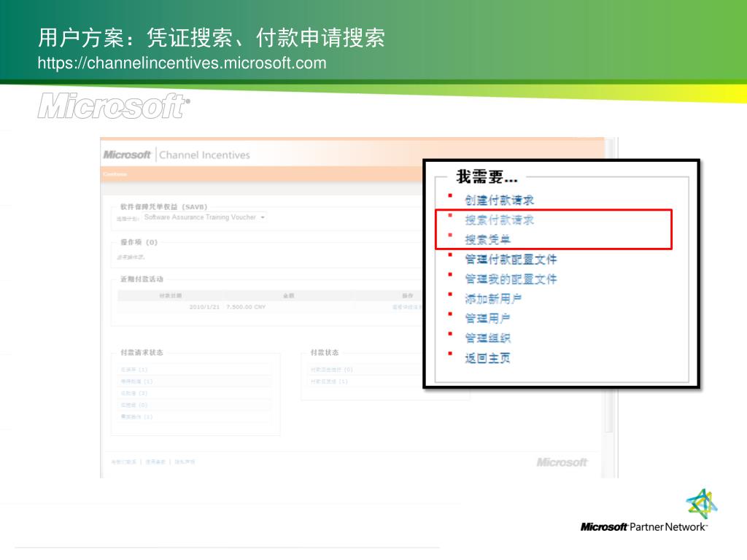The image size is (747, 560).
Task: Open 管理付款配置文件 from the list
Action: point(511,259)
